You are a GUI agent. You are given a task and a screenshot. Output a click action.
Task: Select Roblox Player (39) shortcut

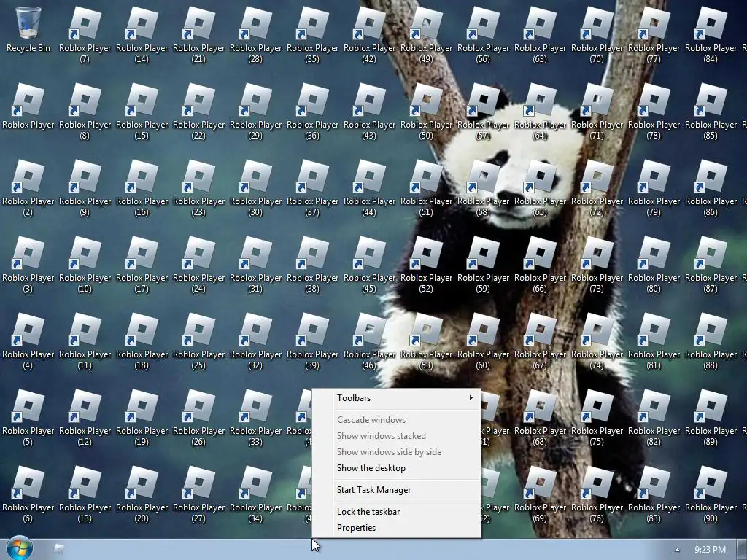pos(312,341)
